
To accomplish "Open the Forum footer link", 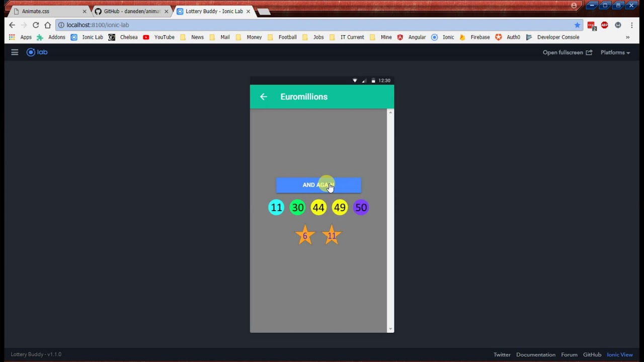I will coord(570,355).
